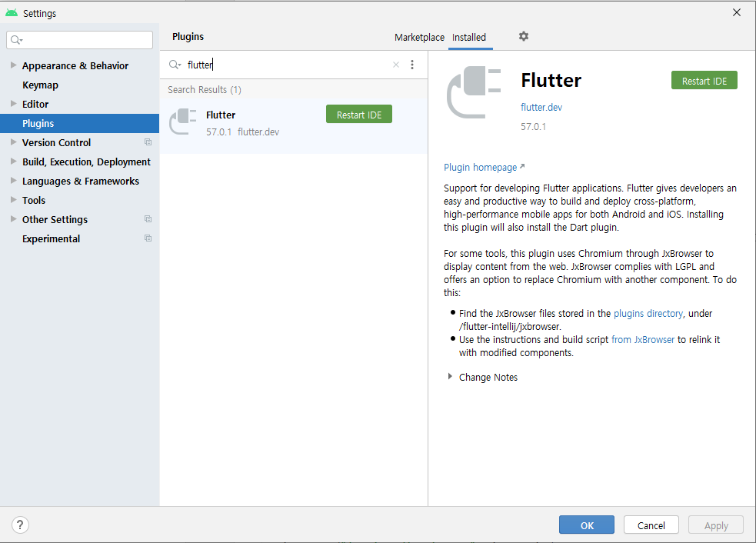Close the Settings dialog
The width and height of the screenshot is (756, 543).
737,12
